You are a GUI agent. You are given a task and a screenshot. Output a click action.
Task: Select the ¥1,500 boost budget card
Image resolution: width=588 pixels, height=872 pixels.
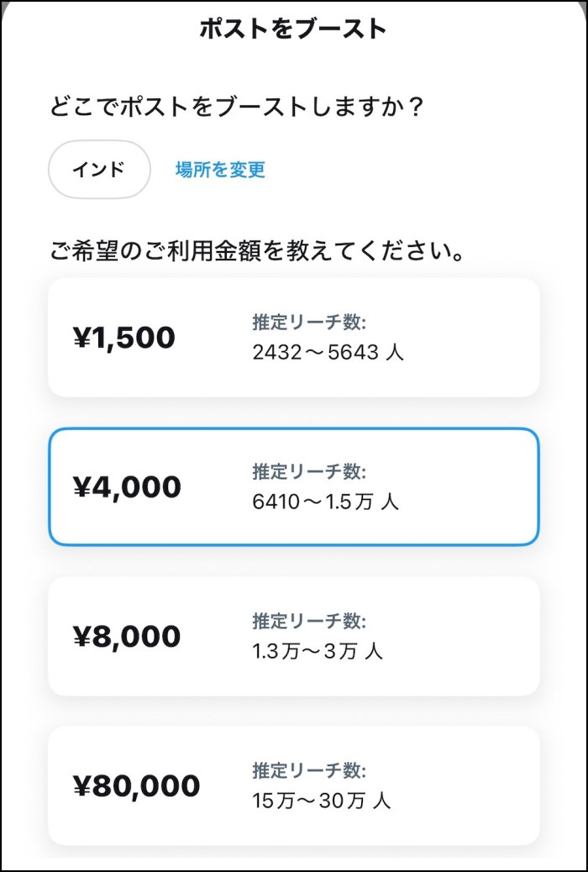point(294,337)
